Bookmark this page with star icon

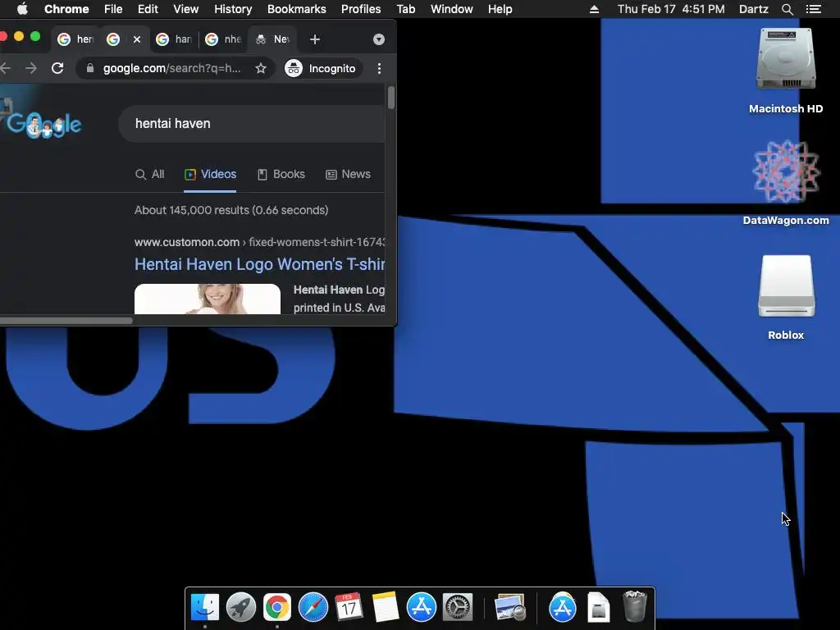pos(261,68)
